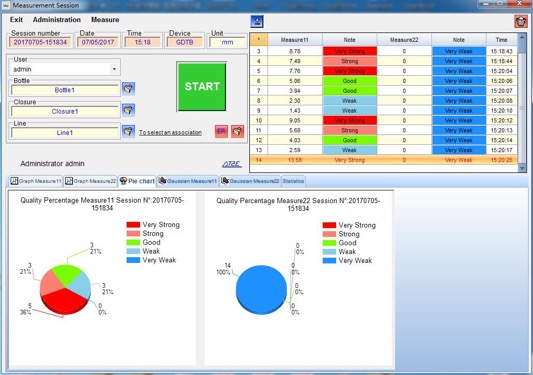Open the Administration menu
This screenshot has width=533, height=375.
[57, 20]
